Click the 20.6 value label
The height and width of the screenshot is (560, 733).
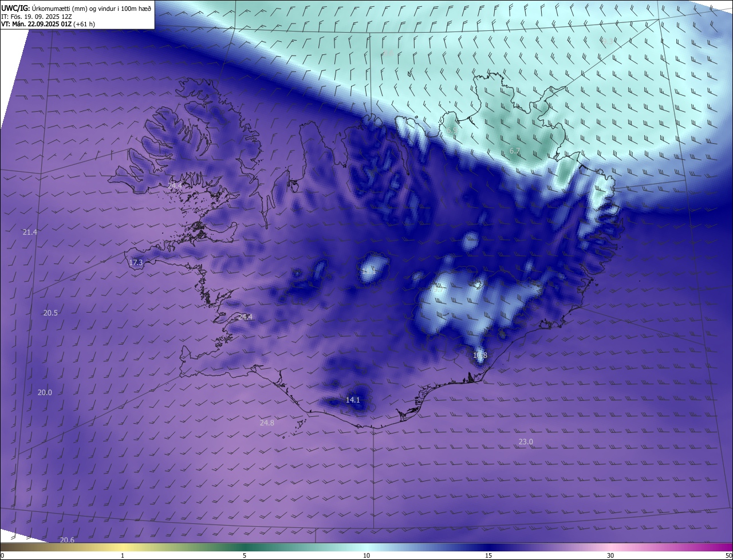click(x=67, y=540)
